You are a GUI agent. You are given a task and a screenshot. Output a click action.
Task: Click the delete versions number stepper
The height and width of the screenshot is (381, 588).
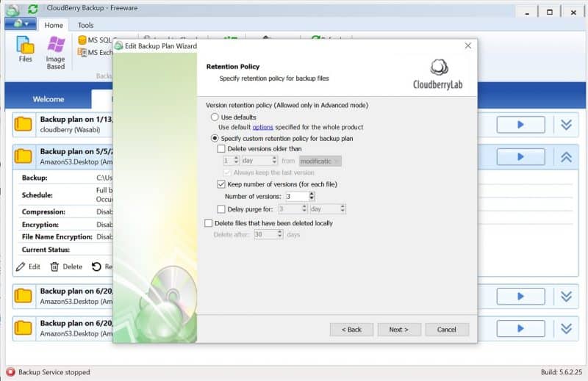coord(236,160)
